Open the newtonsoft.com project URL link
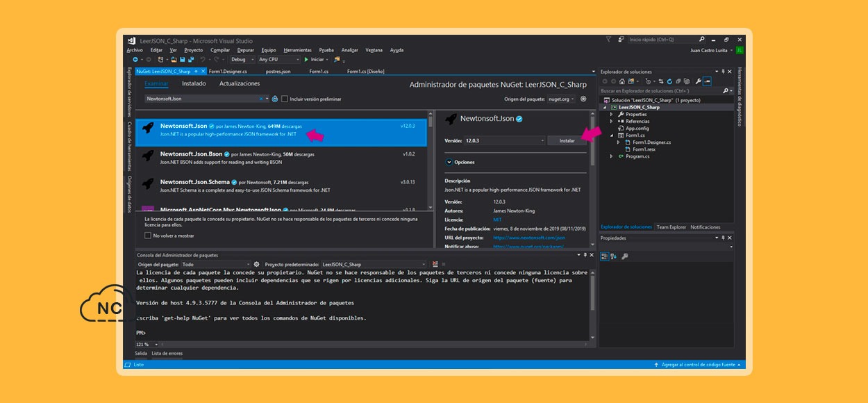 pos(528,238)
